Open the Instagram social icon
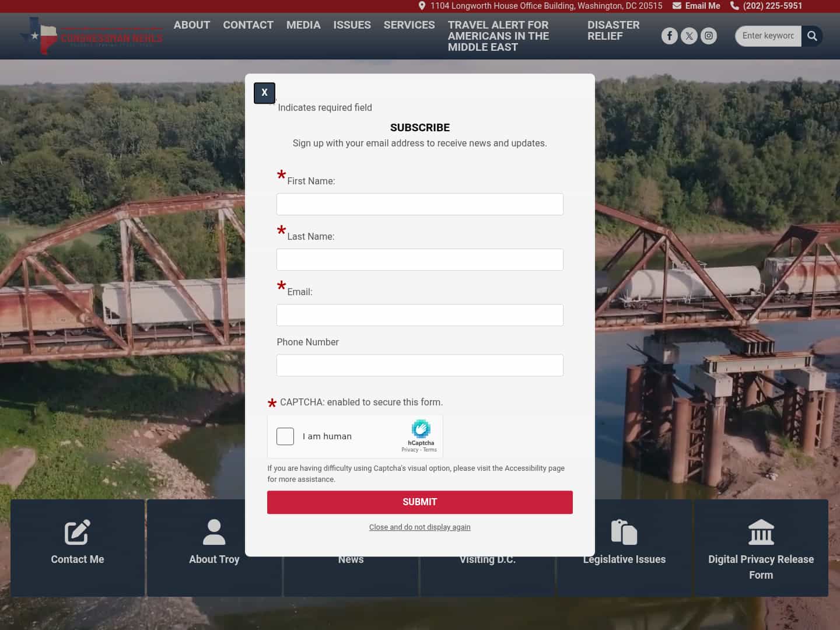 pyautogui.click(x=709, y=36)
